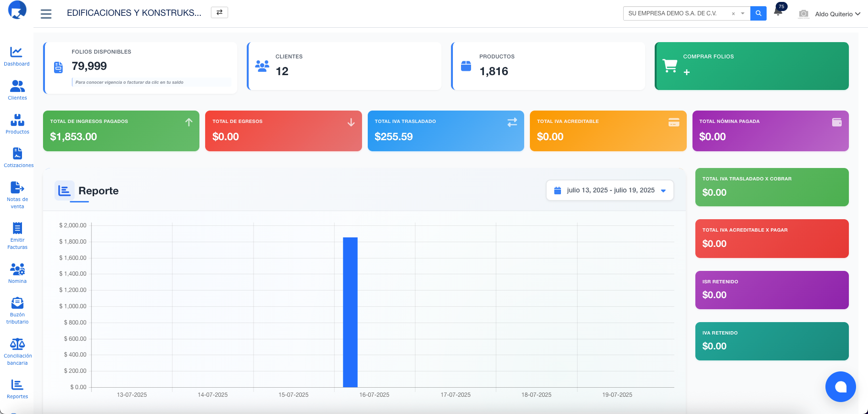Open Cotizaciones in the sidebar
Viewport: 868px width, 414px height.
[18, 157]
